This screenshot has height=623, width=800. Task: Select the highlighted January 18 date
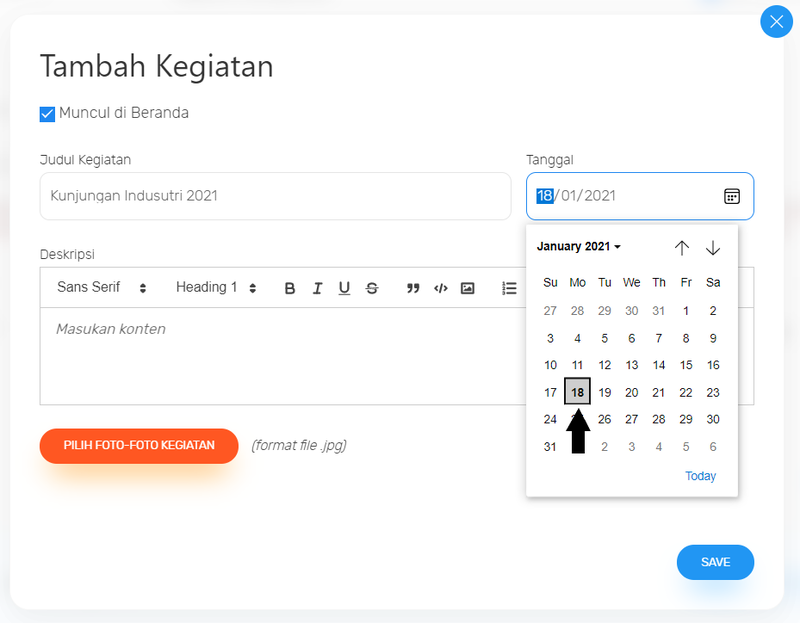(x=577, y=391)
